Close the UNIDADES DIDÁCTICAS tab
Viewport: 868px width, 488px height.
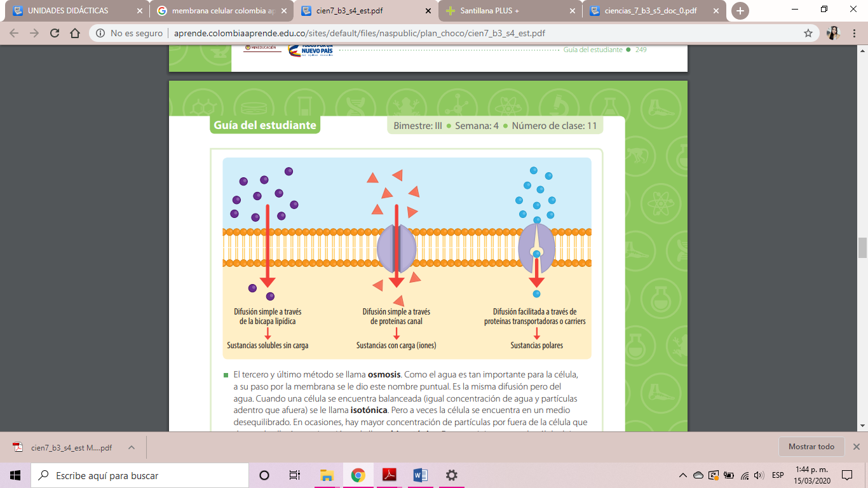point(140,11)
